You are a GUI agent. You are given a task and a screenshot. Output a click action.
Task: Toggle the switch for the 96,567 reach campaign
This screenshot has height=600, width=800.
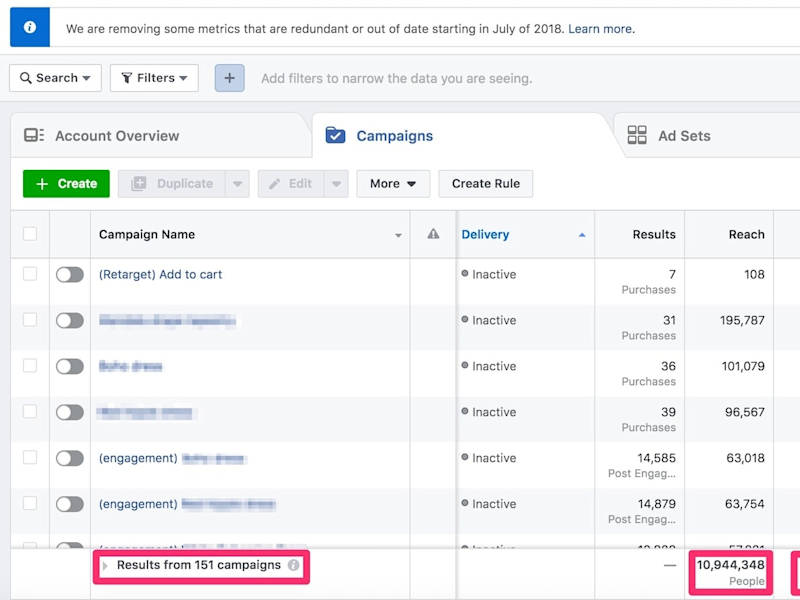70,412
